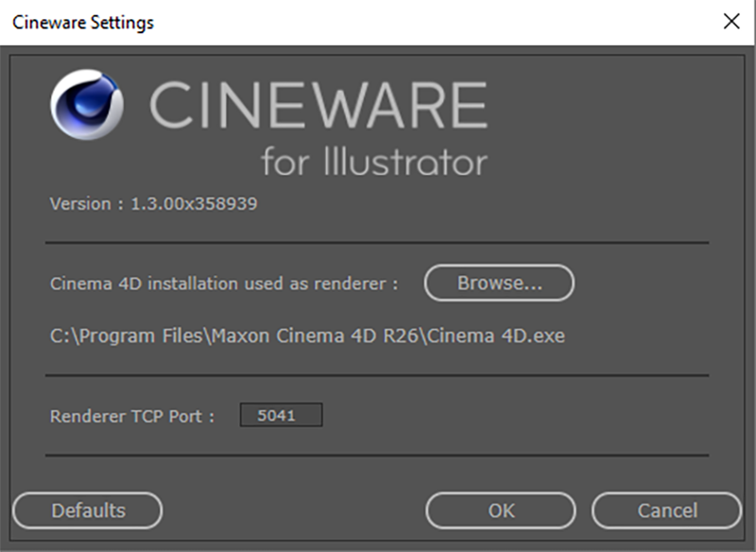Click the Cineware Settings title text

coord(83,23)
